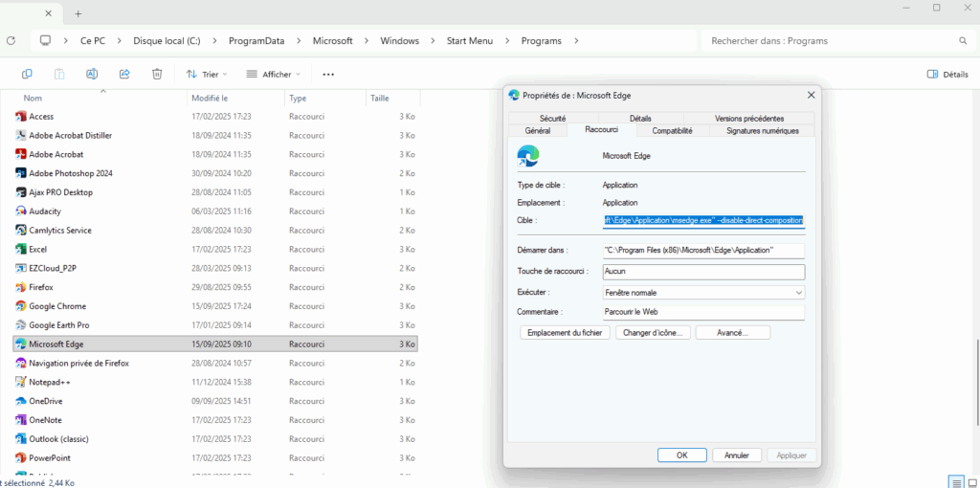Click the Commentaire field
This screenshot has height=488, width=980.
click(x=703, y=312)
